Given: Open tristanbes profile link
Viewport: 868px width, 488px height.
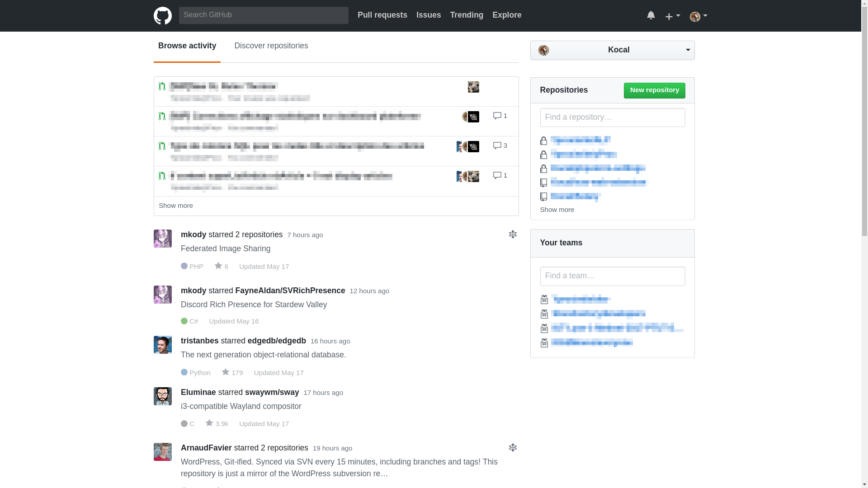Looking at the screenshot, I should (200, 341).
